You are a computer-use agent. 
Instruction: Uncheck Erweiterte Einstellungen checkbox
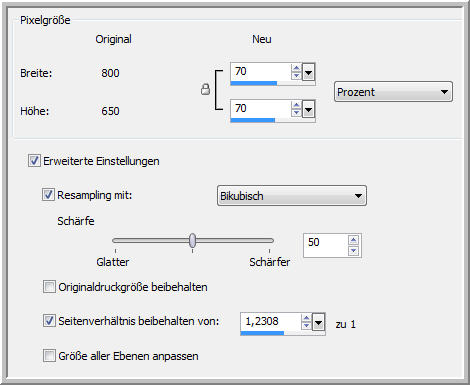[34, 161]
